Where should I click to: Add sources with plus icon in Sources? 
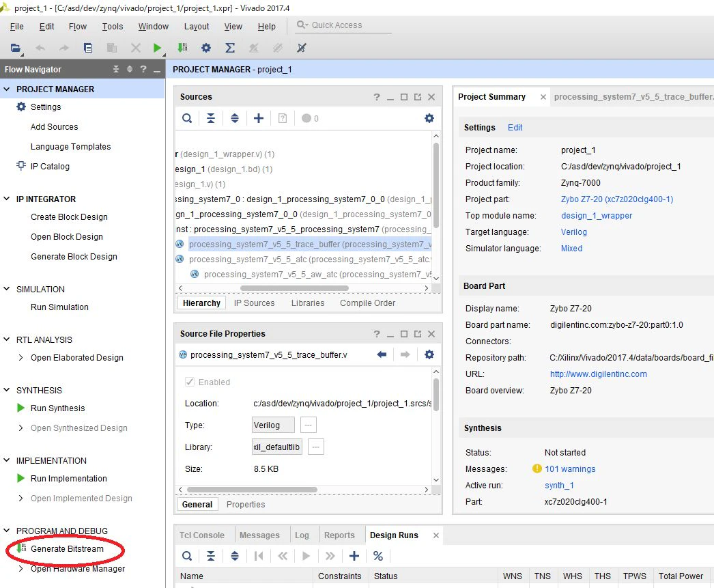pos(259,118)
